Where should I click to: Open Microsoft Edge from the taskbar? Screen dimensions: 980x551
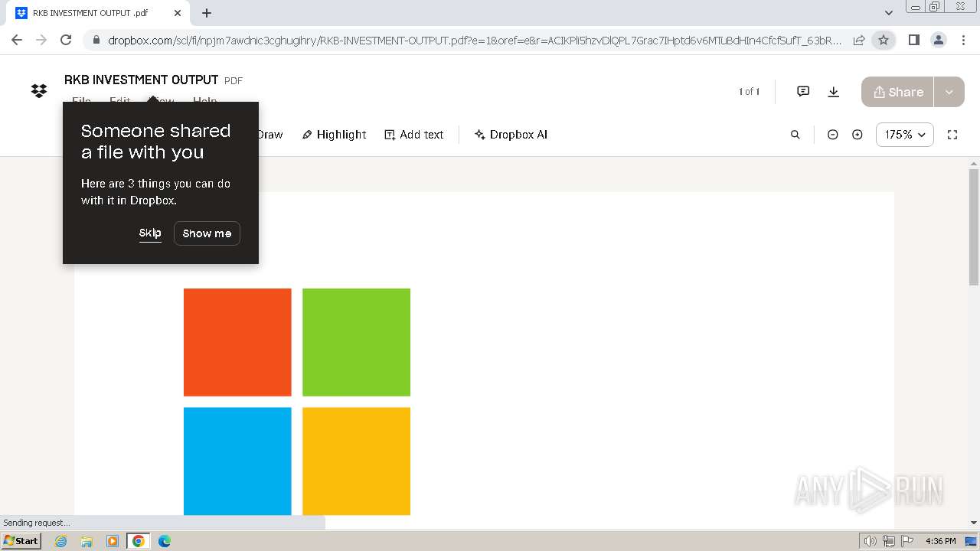click(165, 541)
